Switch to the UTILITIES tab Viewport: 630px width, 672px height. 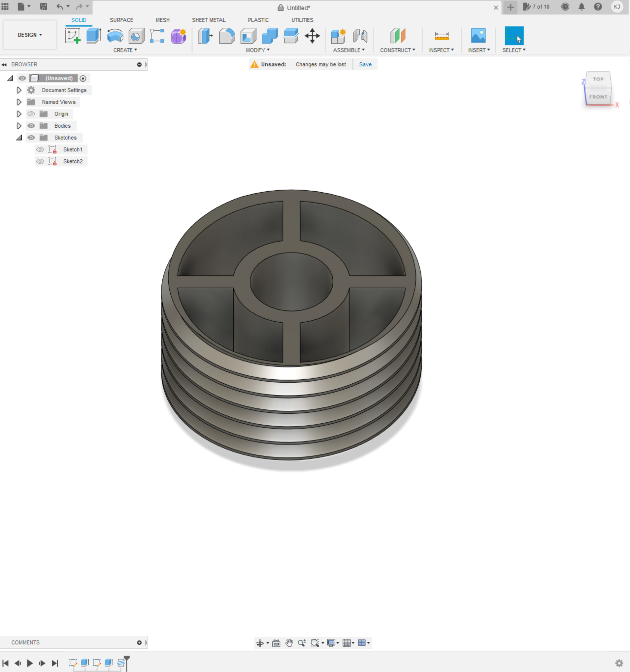pos(302,20)
